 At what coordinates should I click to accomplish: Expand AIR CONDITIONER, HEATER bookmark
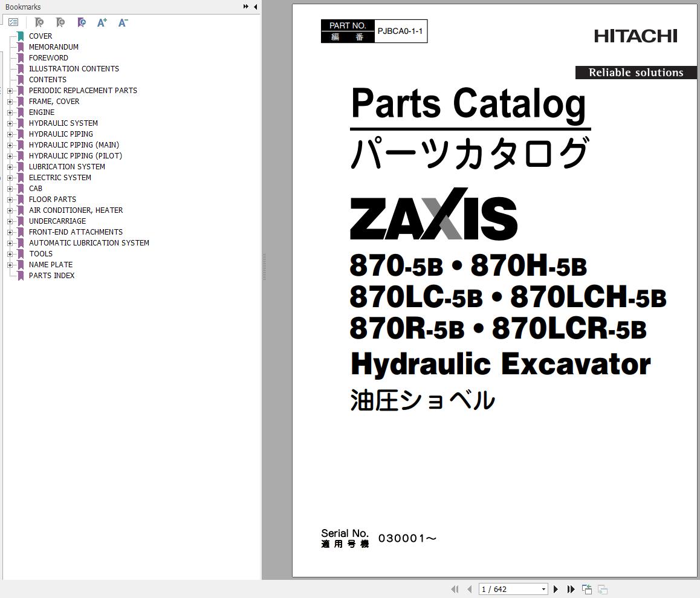(x=10, y=210)
